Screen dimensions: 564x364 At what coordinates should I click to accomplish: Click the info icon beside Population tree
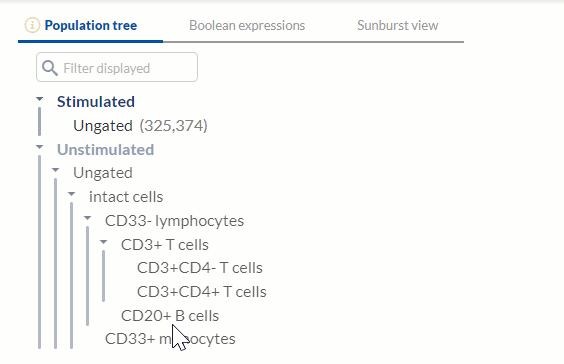pos(32,26)
